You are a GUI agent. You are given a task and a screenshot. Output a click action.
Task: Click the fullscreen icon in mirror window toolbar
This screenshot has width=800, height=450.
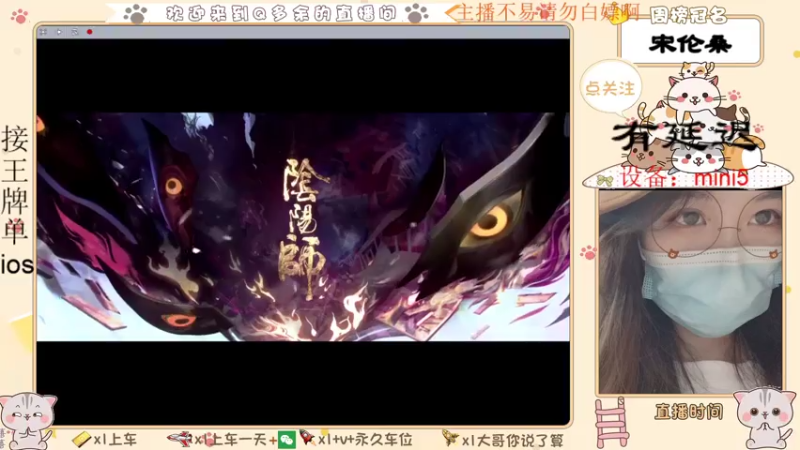43,32
